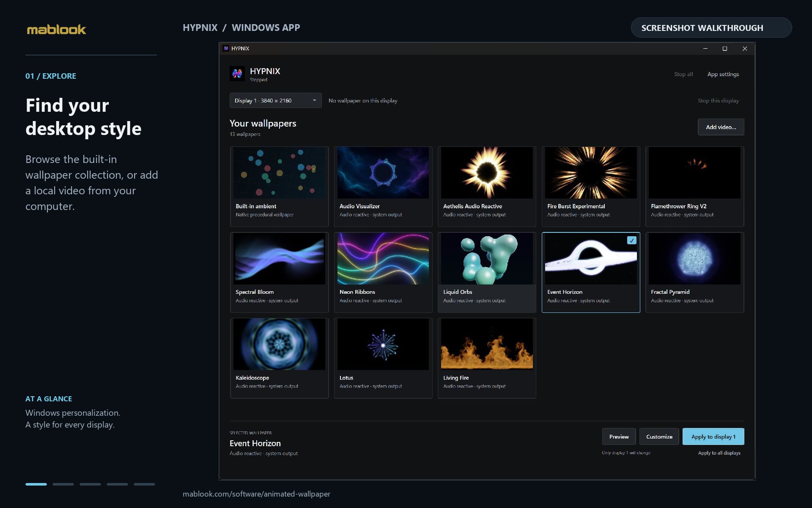Select the Fractal Pyramid wallpaper thumbnail
Screen dimensions: 812x508
pyautogui.click(x=694, y=259)
